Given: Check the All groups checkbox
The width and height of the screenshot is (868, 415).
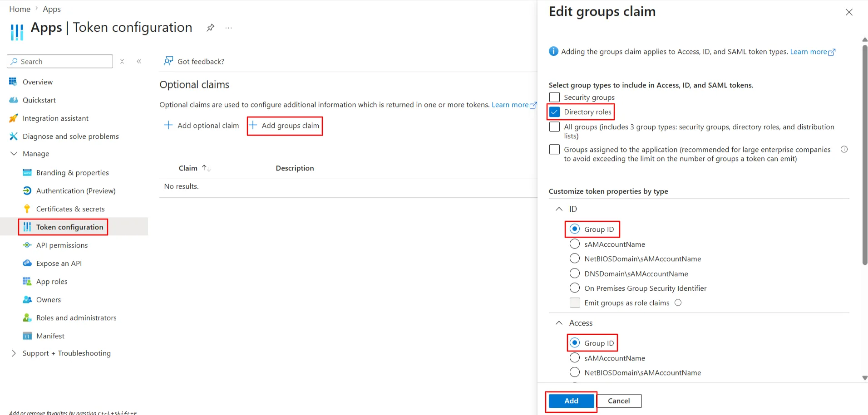Looking at the screenshot, I should pyautogui.click(x=554, y=127).
